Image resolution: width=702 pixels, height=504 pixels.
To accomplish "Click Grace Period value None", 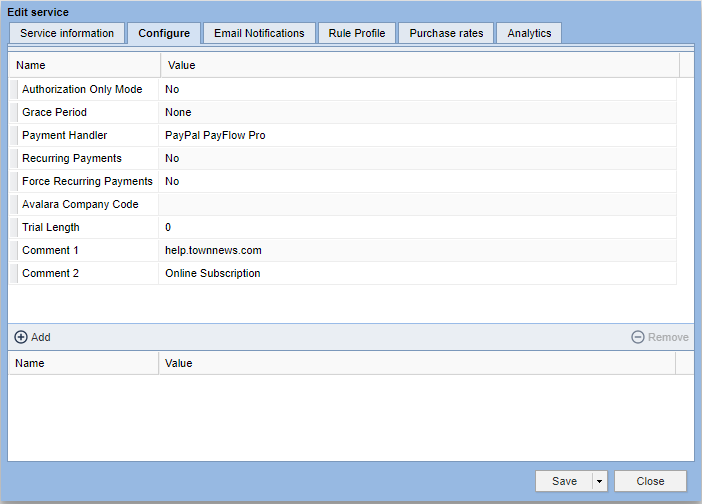I will tap(178, 112).
